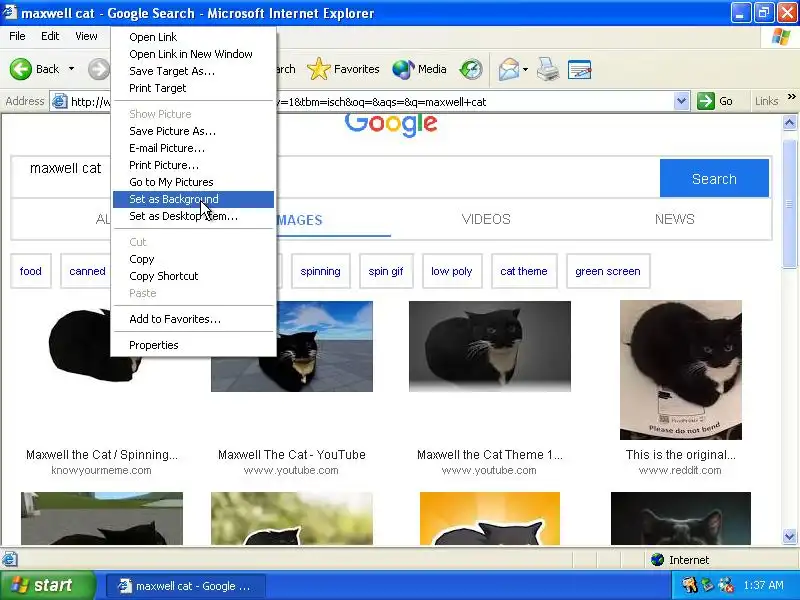Click the This is the original... link
Image resolution: width=800 pixels, height=600 pixels.
point(681,455)
